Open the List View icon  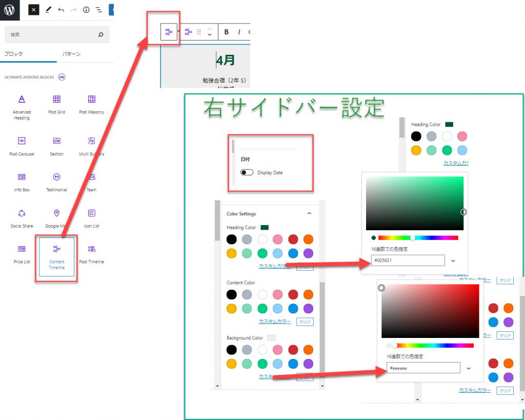(99, 10)
